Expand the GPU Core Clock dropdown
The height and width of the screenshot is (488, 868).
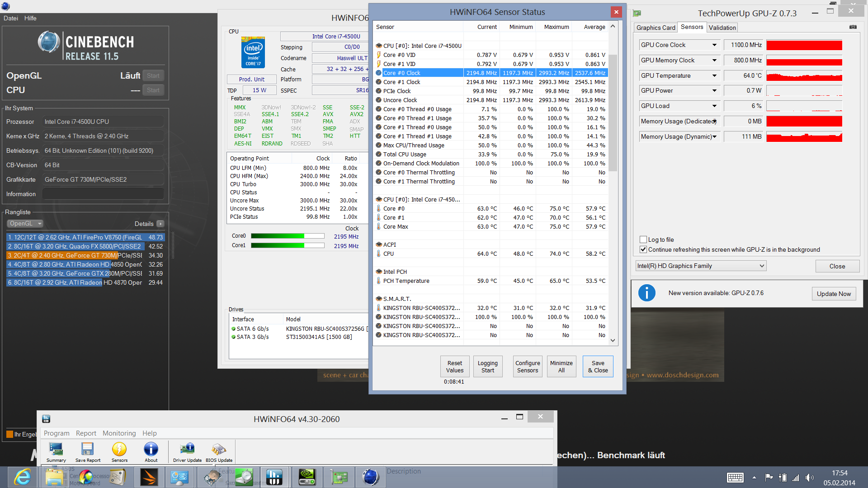pyautogui.click(x=714, y=45)
